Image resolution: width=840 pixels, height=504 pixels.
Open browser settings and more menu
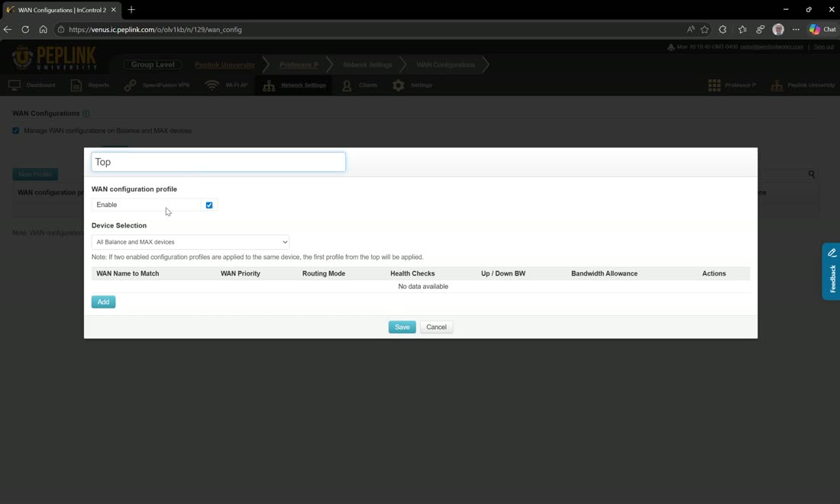(796, 30)
